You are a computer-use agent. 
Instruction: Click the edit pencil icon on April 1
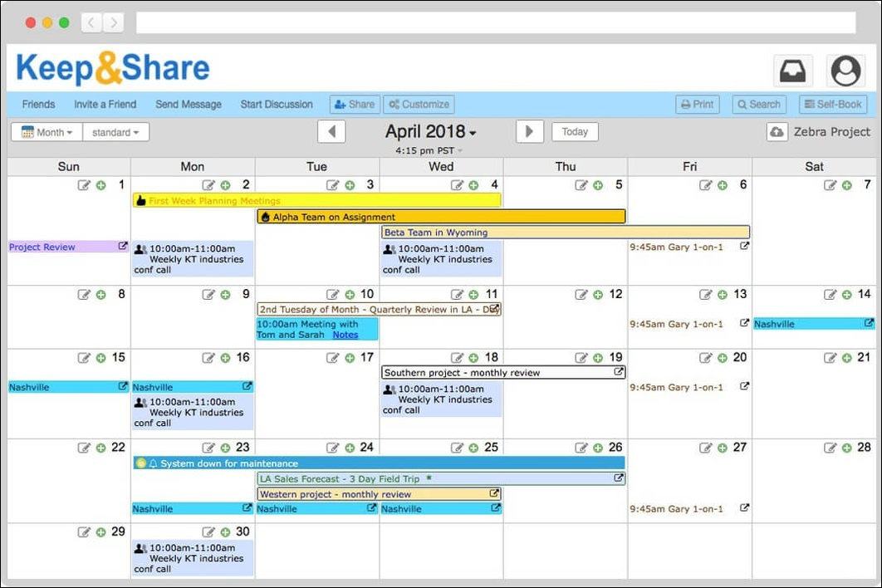84,184
